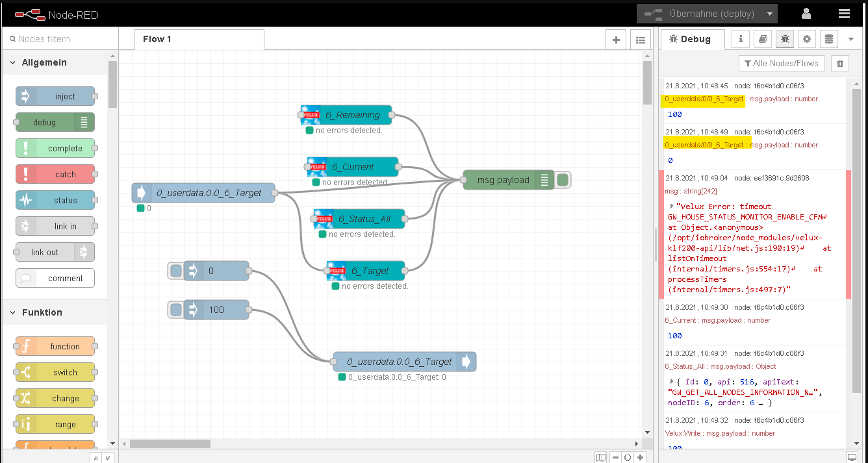This screenshot has width=868, height=463.
Task: Open the deploy options dropdown arrow
Action: pyautogui.click(x=770, y=14)
